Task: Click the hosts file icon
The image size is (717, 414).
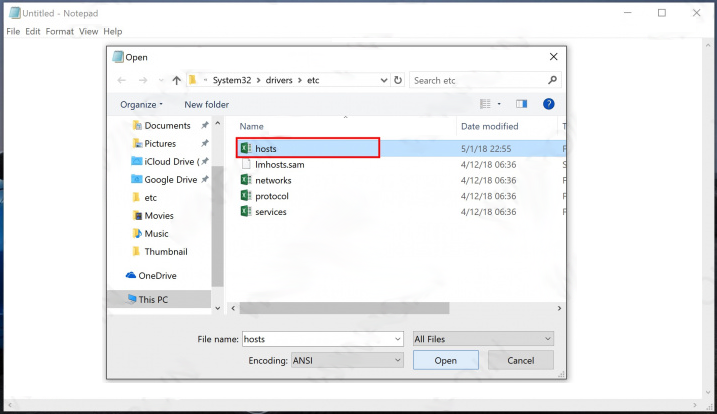Action: (x=246, y=148)
